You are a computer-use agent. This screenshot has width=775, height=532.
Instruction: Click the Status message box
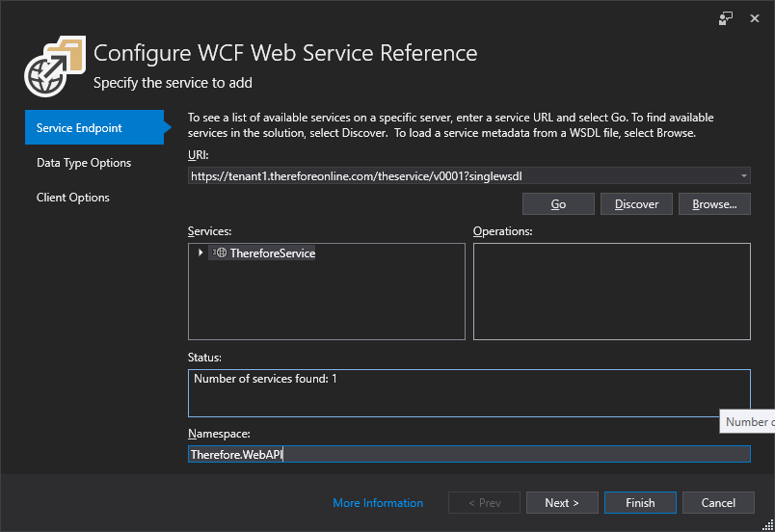(468, 393)
